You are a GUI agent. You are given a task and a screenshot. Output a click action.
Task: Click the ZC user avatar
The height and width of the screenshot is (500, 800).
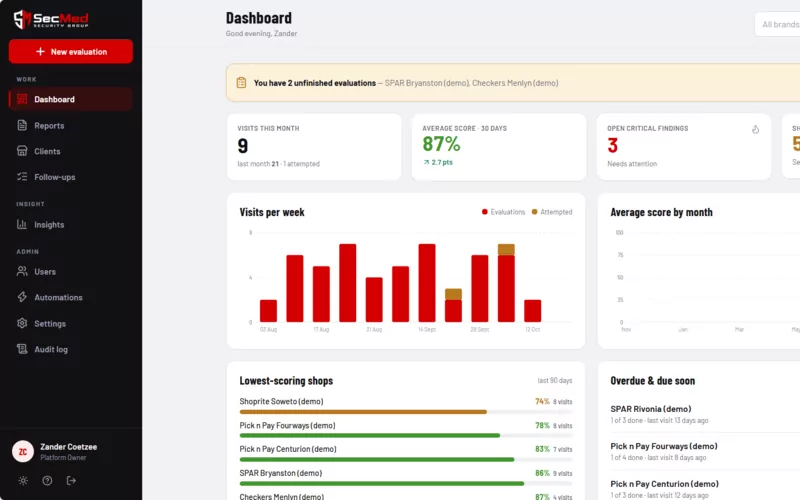click(x=23, y=452)
